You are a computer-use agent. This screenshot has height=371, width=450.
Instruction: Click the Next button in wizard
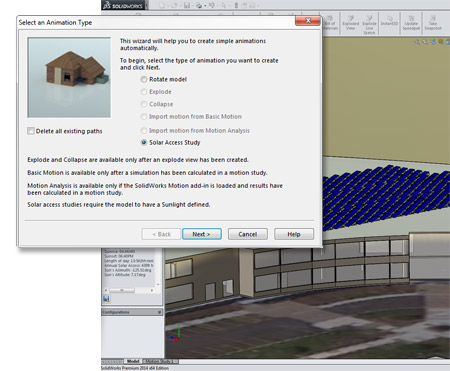pos(202,234)
